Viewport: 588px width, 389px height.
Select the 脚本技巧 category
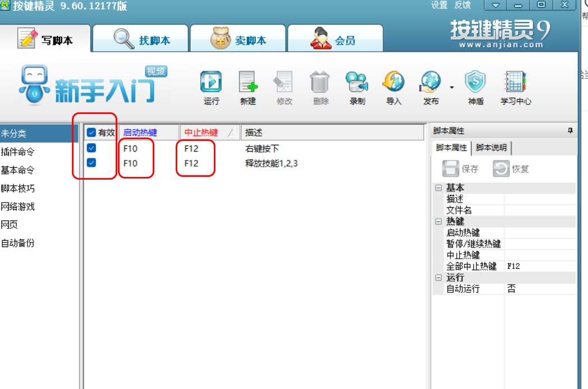point(39,188)
